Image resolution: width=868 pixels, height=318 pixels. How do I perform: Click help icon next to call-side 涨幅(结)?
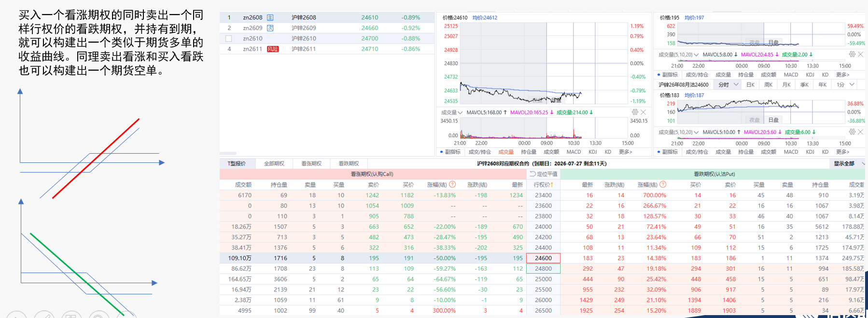[452, 185]
